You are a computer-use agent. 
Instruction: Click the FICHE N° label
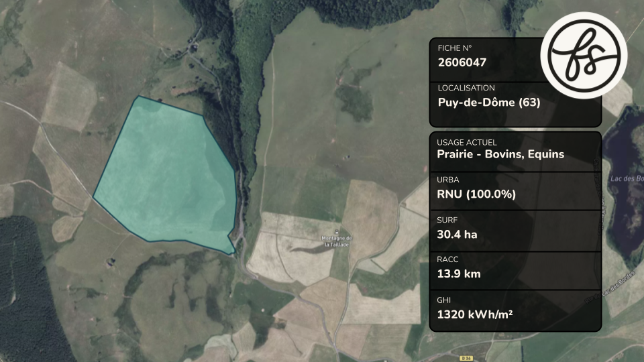[455, 48]
